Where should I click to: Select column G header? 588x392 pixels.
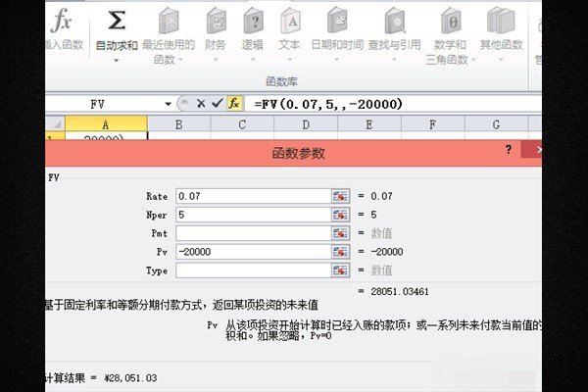(x=496, y=124)
